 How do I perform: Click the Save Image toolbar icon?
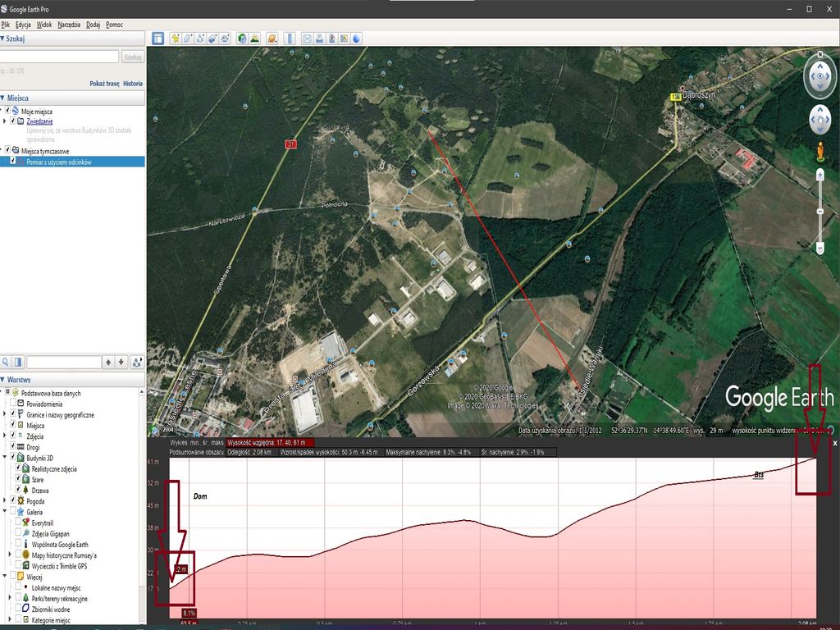pyautogui.click(x=331, y=38)
